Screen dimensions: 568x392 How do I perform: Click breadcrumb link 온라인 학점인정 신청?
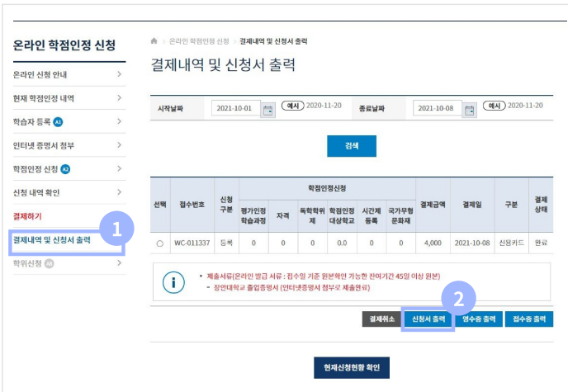(x=199, y=41)
